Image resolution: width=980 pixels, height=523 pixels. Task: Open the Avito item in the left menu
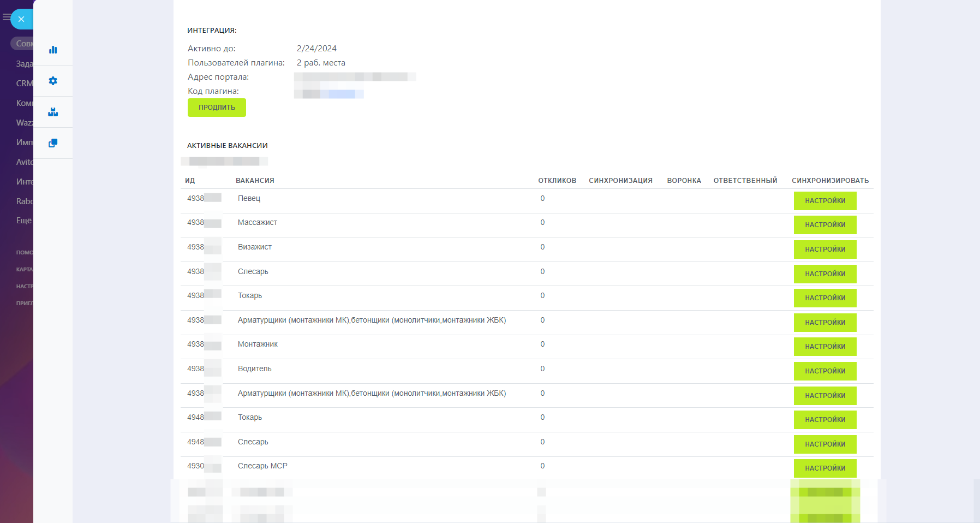(25, 162)
